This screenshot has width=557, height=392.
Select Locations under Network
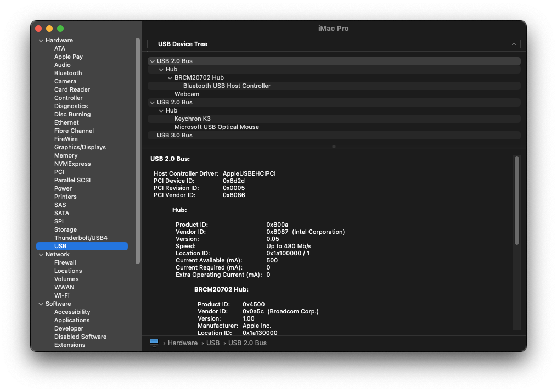tap(68, 271)
